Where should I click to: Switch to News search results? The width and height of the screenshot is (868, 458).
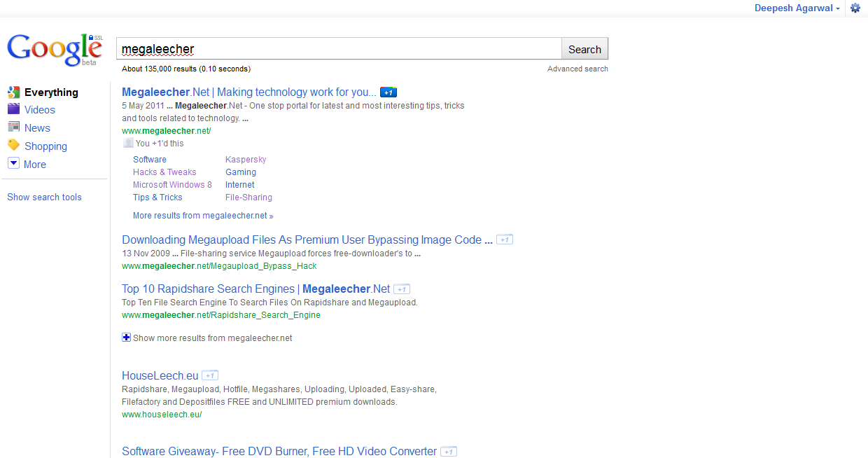click(37, 128)
